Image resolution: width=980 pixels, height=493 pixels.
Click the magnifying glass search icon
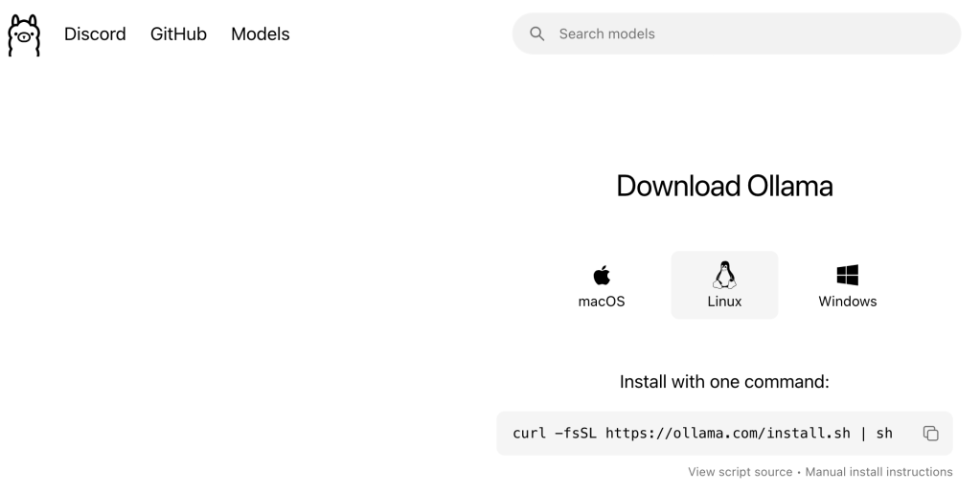[x=537, y=34]
